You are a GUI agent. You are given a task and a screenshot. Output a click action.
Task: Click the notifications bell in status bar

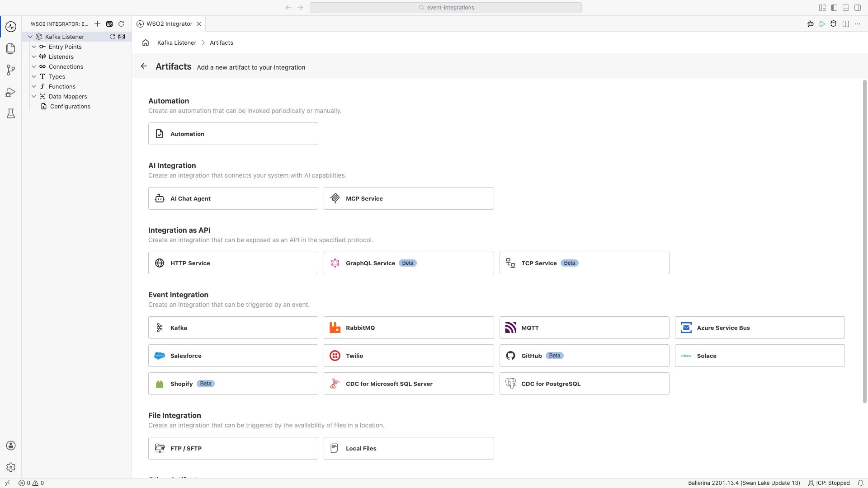pos(861,483)
